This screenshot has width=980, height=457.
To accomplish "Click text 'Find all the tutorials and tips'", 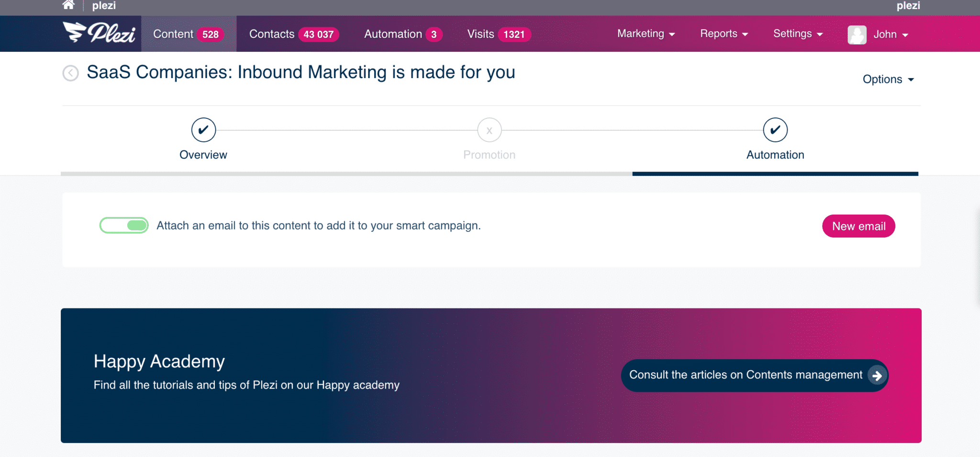I will [x=246, y=385].
